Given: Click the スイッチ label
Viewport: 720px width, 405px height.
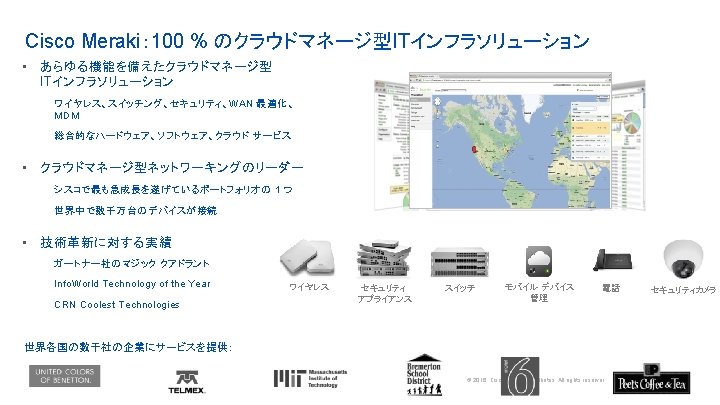Looking at the screenshot, I should [460, 288].
